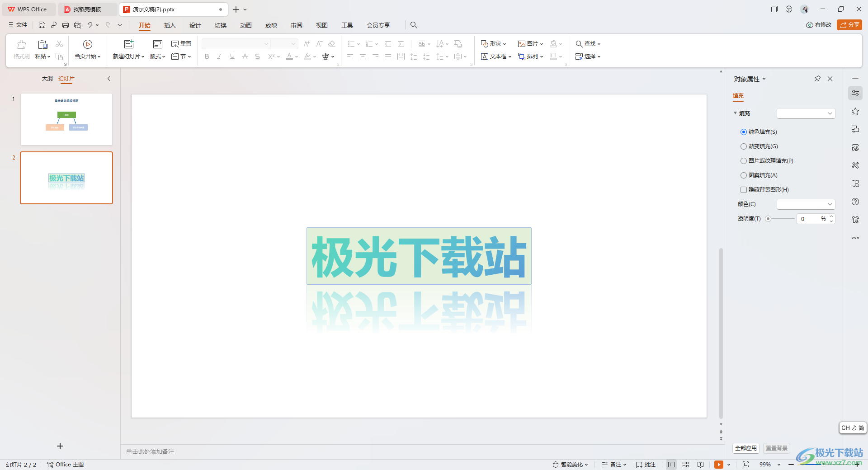Click the Start From Current Slide play icon
The height and width of the screenshot is (470, 868).
pos(88,44)
